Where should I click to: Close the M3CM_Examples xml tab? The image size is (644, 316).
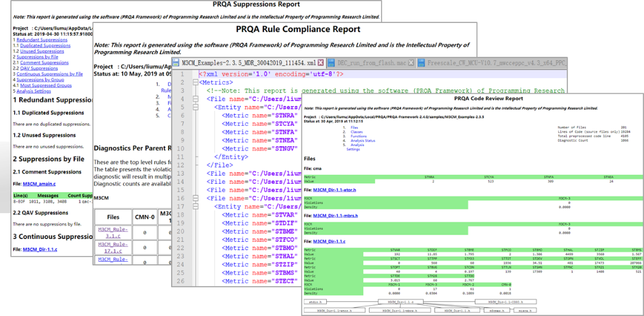point(321,63)
